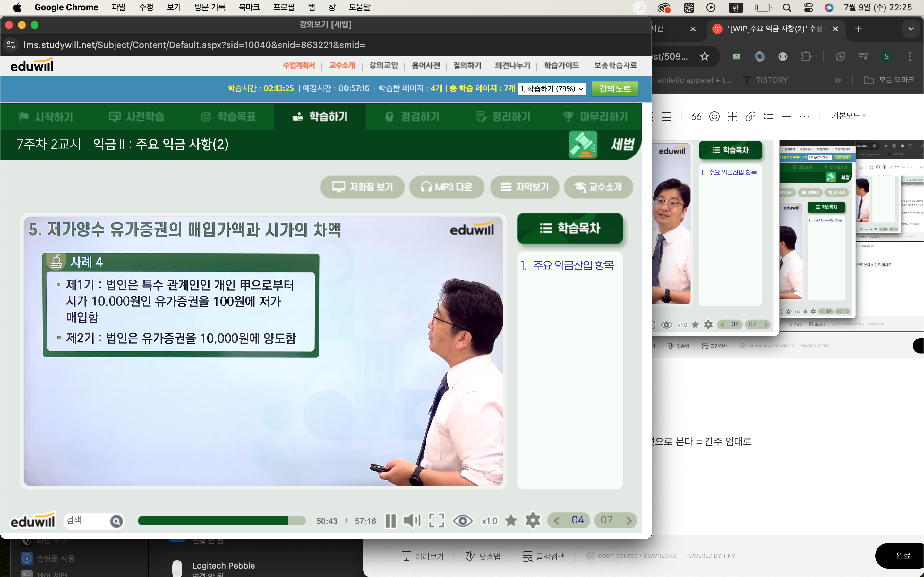Click the search magnifier in the player

pyautogui.click(x=116, y=521)
